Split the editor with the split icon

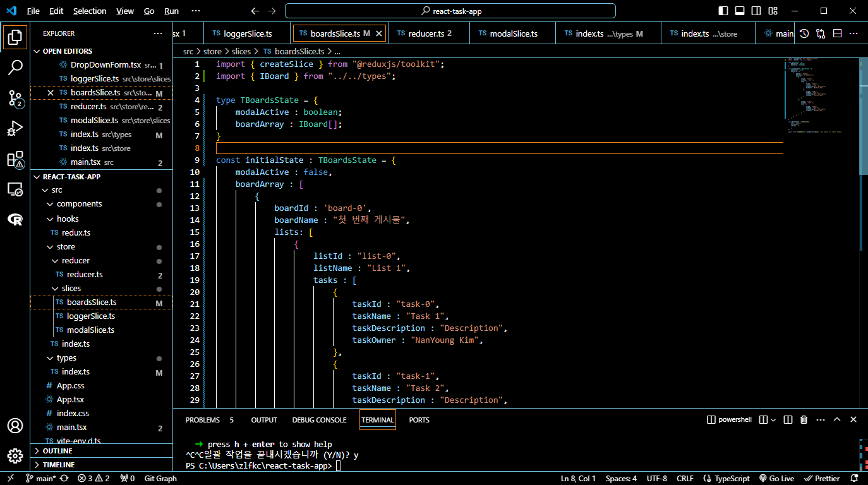tap(837, 33)
